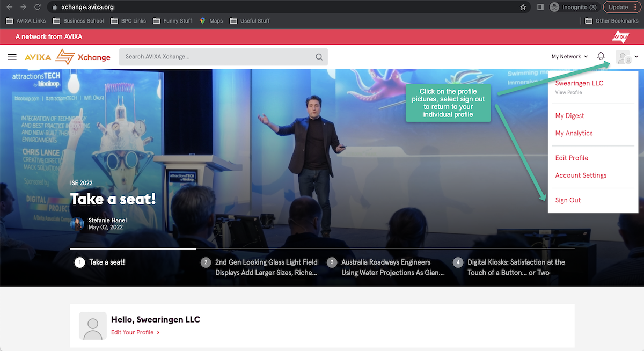Viewport: 644px width, 351px height.
Task: Click Edit Your Profile link
Action: click(135, 332)
